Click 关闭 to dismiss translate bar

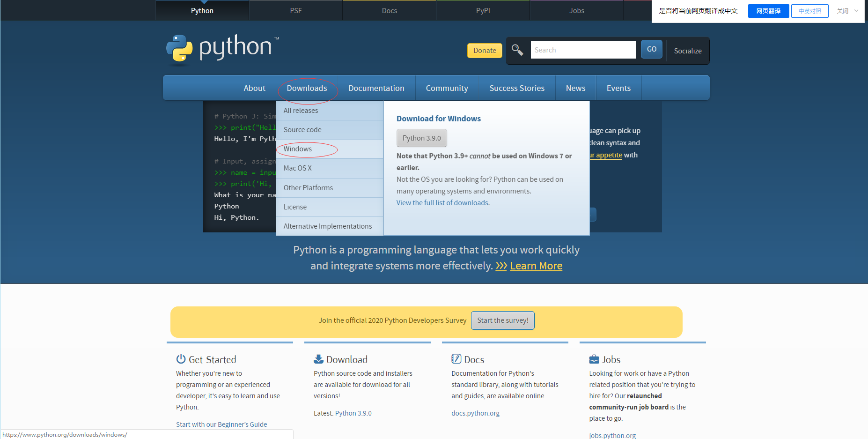[843, 11]
